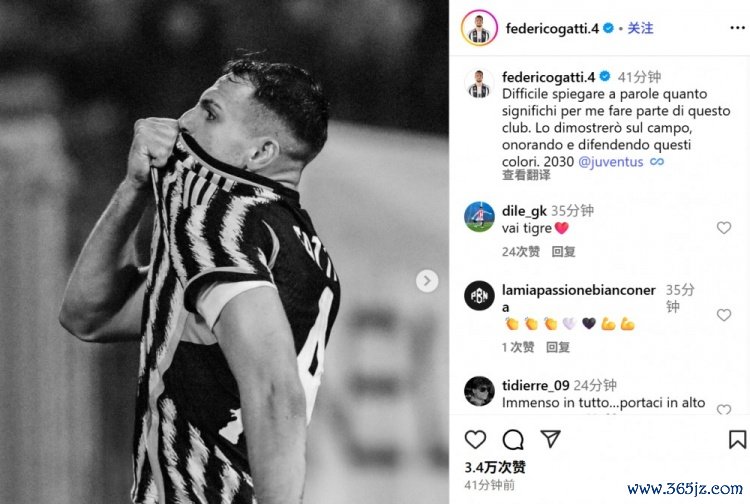
Task: Like the dile_gk comment
Action: tap(724, 228)
